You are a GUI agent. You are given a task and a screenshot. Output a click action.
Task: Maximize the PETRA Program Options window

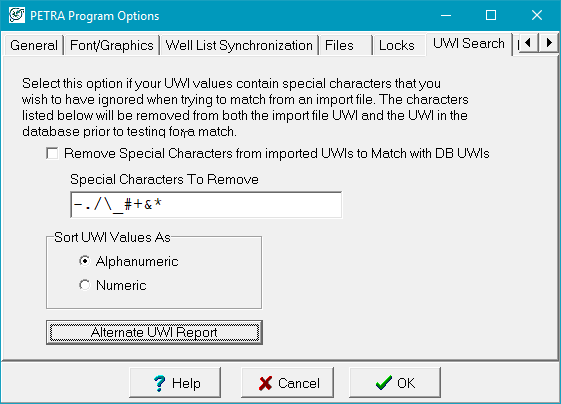(x=491, y=15)
